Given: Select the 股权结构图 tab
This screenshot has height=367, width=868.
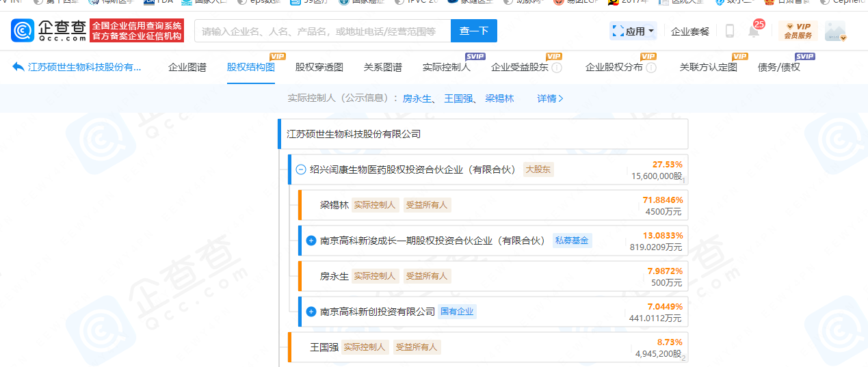Looking at the screenshot, I should [251, 67].
